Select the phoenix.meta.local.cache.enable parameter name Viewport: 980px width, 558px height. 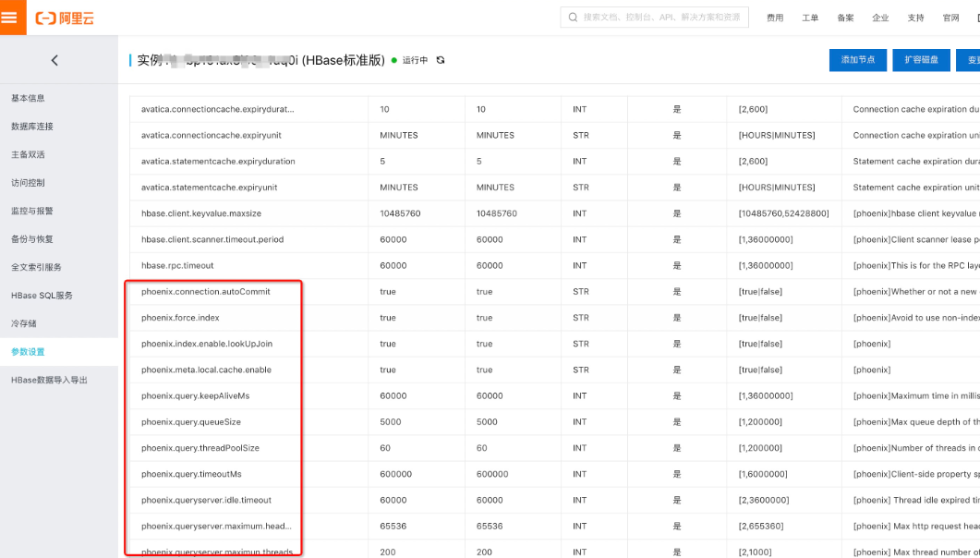[x=206, y=370]
